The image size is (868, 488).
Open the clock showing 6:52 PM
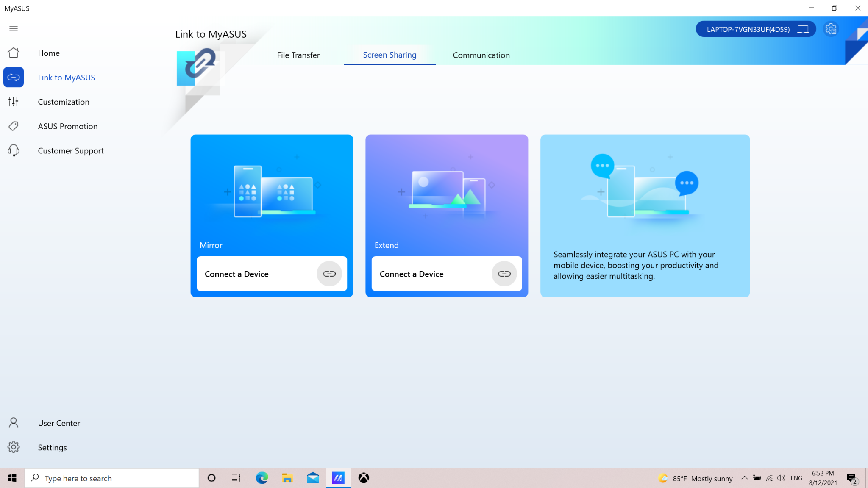pyautogui.click(x=823, y=478)
